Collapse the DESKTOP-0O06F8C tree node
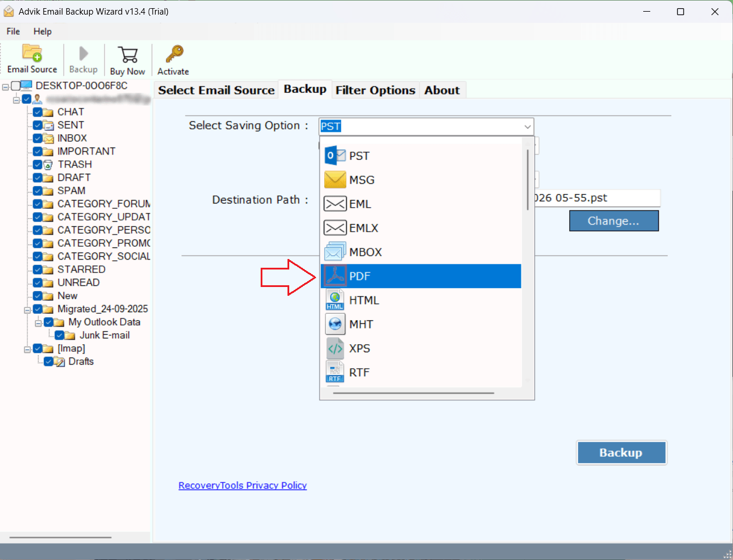The width and height of the screenshot is (733, 560). click(x=5, y=86)
